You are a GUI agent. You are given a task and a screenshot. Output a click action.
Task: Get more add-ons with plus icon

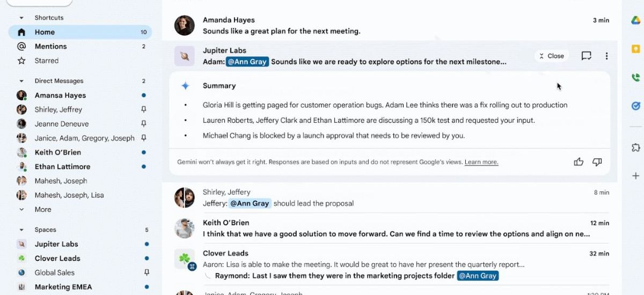pos(635,175)
